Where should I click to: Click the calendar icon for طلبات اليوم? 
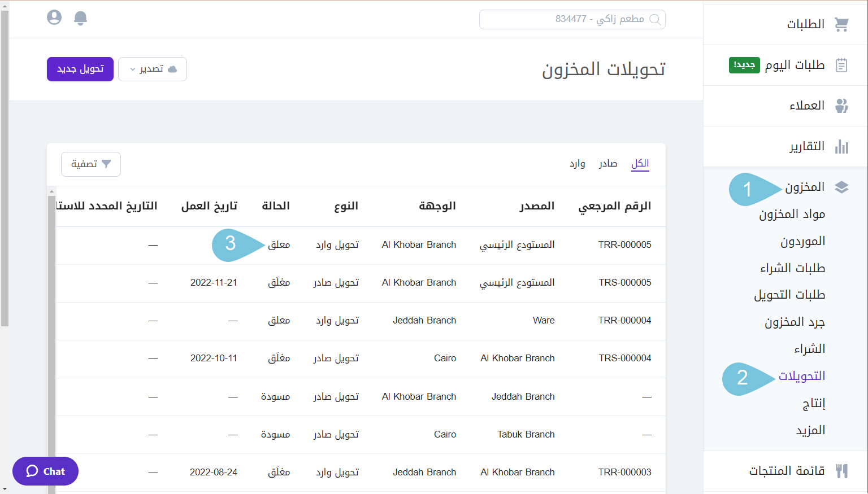pyautogui.click(x=841, y=65)
